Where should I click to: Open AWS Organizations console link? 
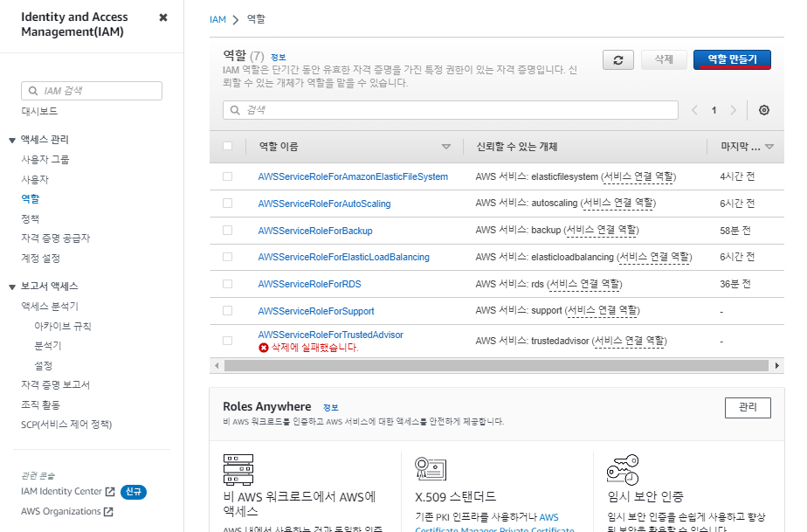coord(61,511)
